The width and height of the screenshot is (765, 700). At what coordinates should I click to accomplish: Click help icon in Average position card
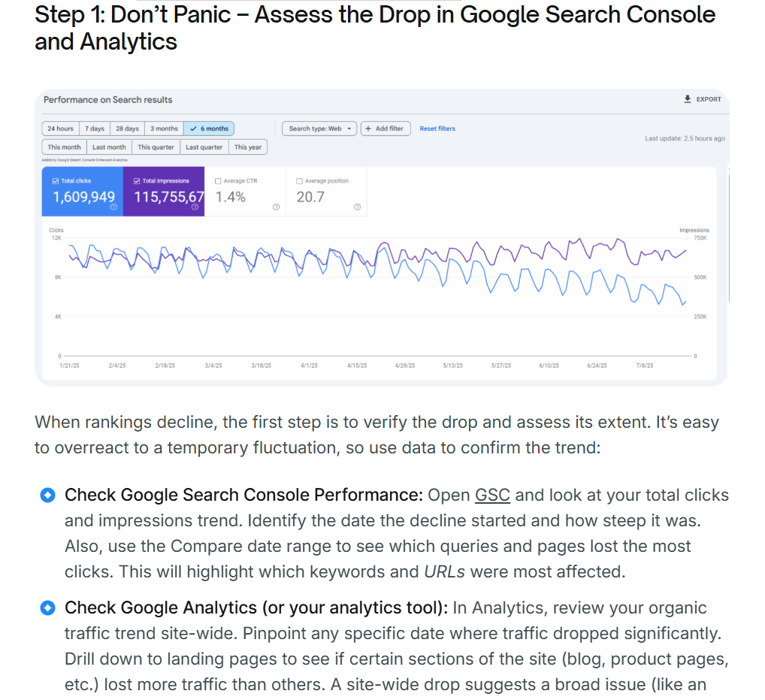click(x=357, y=207)
